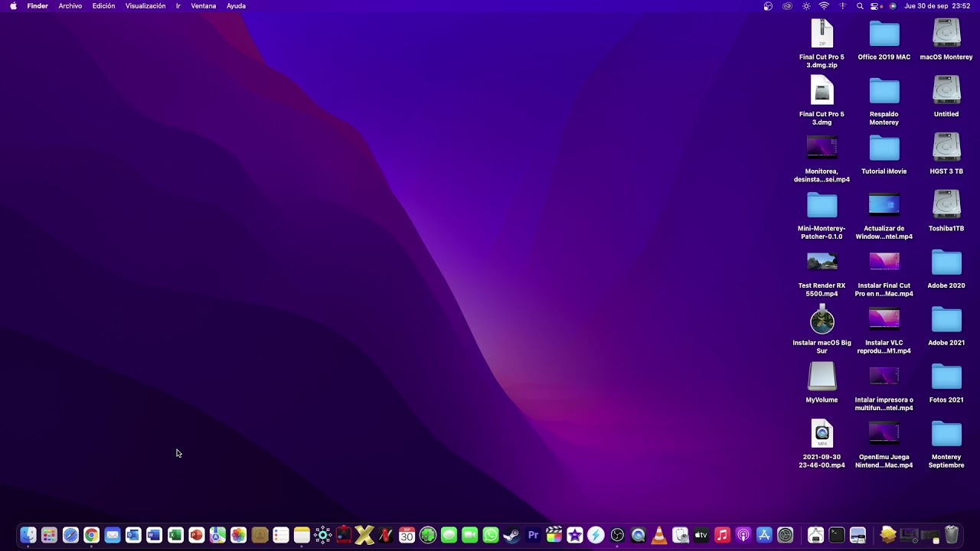Open the Mail app in the dock

coord(113,536)
